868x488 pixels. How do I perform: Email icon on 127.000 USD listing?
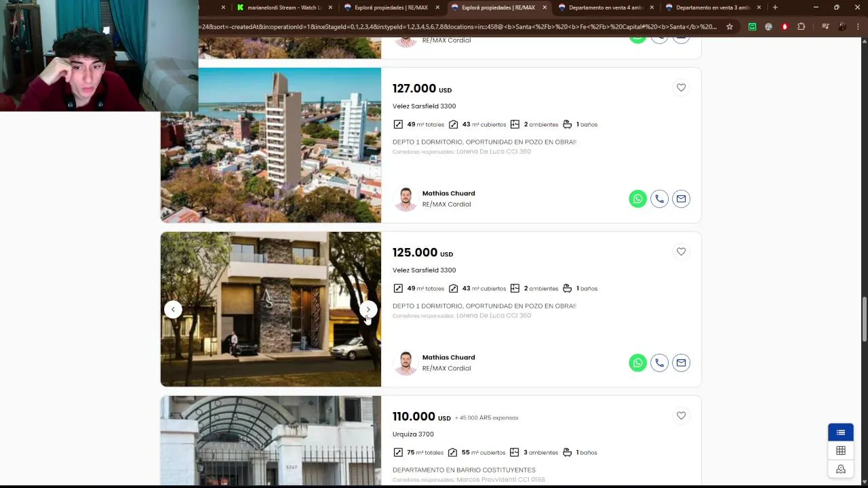[x=681, y=199]
